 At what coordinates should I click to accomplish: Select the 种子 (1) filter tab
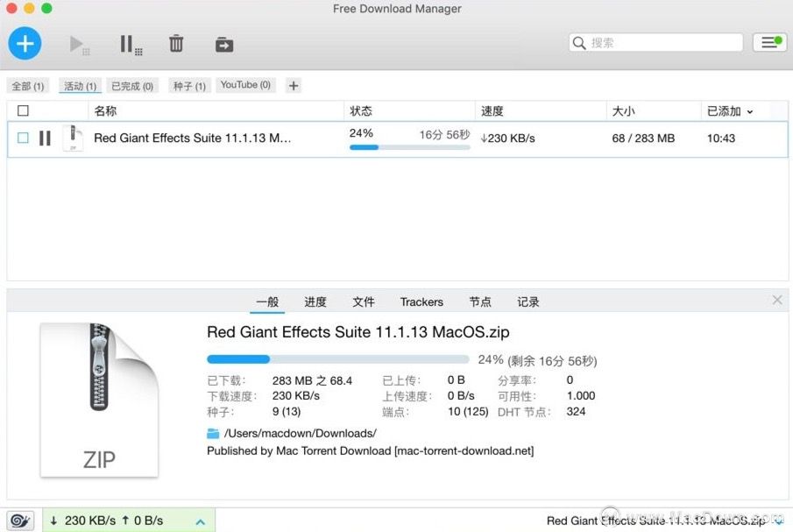coord(189,86)
